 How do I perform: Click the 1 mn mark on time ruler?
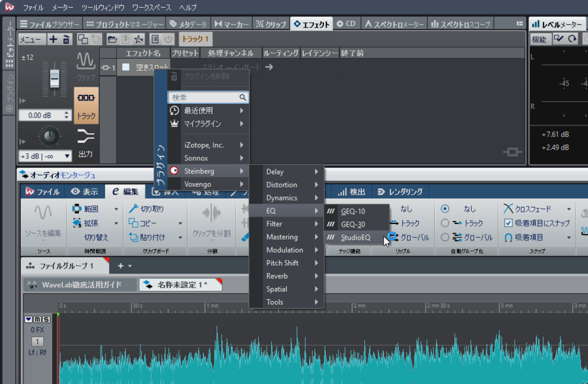point(212,306)
